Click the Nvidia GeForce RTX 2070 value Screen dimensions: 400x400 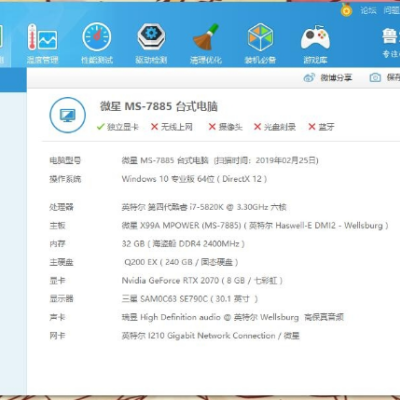click(202, 281)
